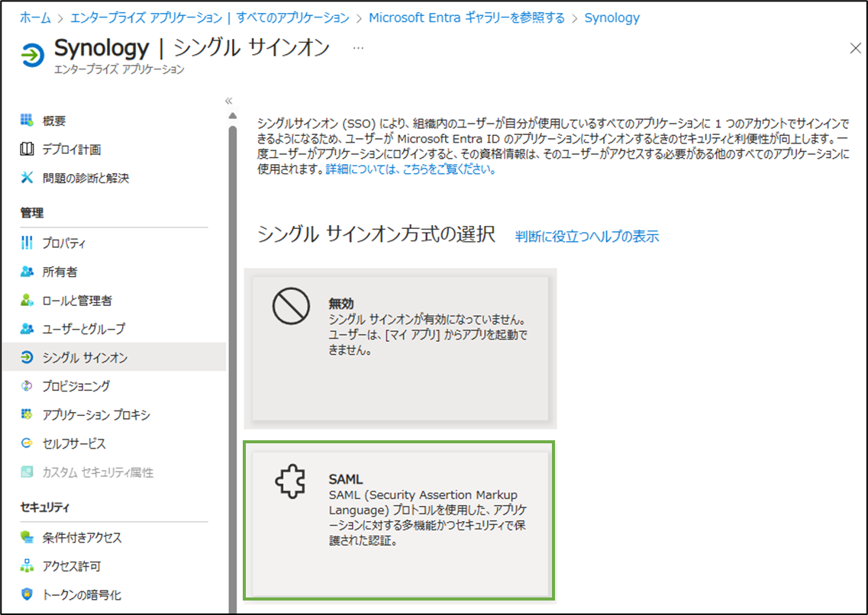The image size is (868, 615).
Task: Click the 管理 section heading
Action: (32, 212)
